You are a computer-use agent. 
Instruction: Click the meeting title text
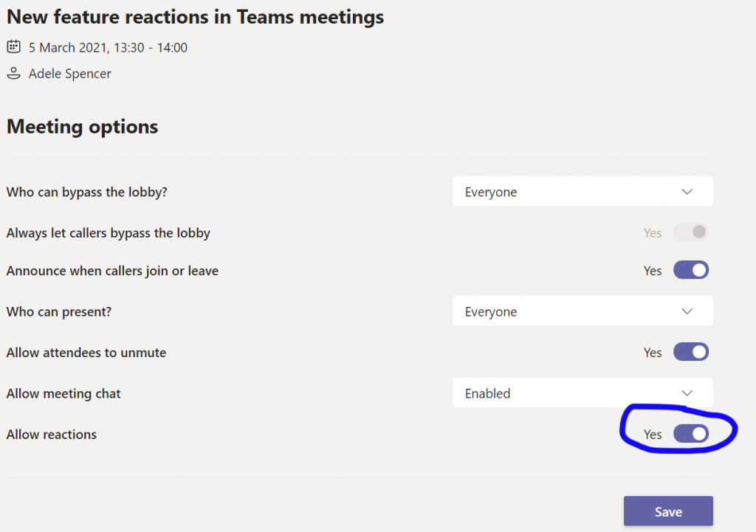[x=195, y=18]
